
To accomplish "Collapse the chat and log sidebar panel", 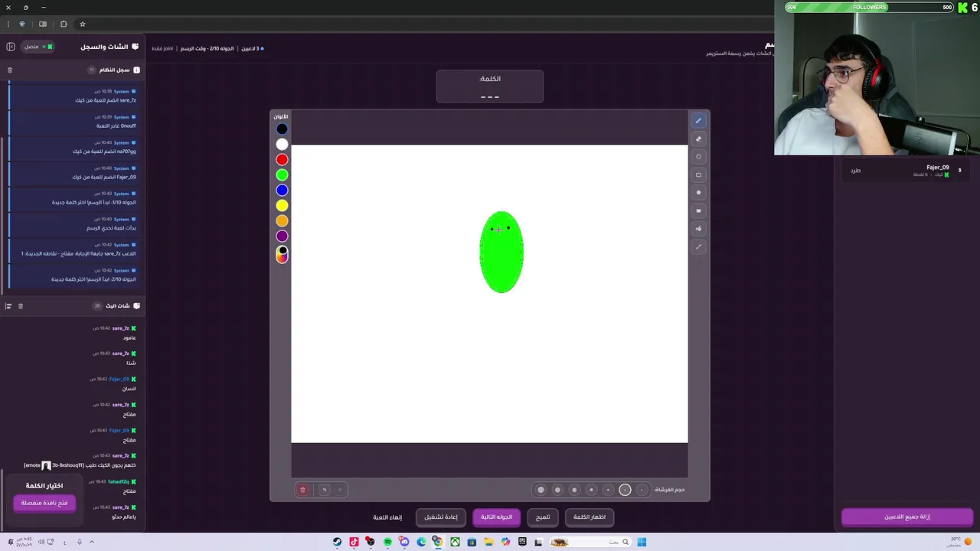I will coord(11,47).
